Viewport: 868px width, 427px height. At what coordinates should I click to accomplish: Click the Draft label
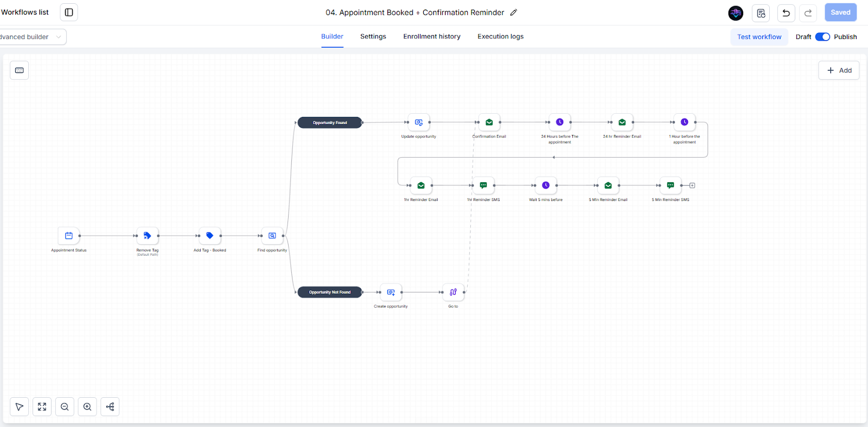tap(803, 37)
